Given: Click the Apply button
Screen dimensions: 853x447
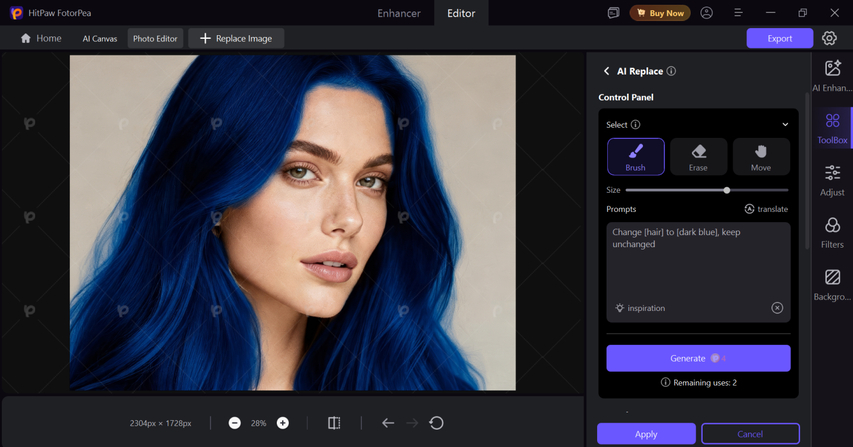Looking at the screenshot, I should [646, 434].
